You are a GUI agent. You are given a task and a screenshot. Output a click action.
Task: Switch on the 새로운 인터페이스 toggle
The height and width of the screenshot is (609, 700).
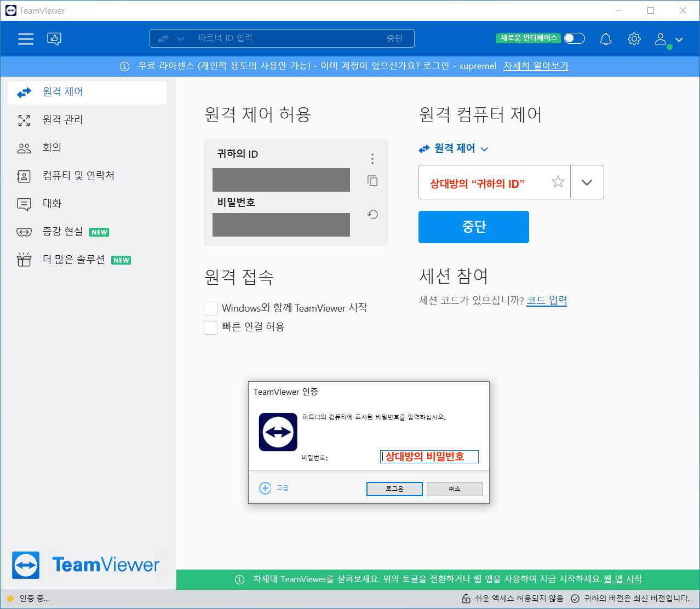pyautogui.click(x=574, y=38)
